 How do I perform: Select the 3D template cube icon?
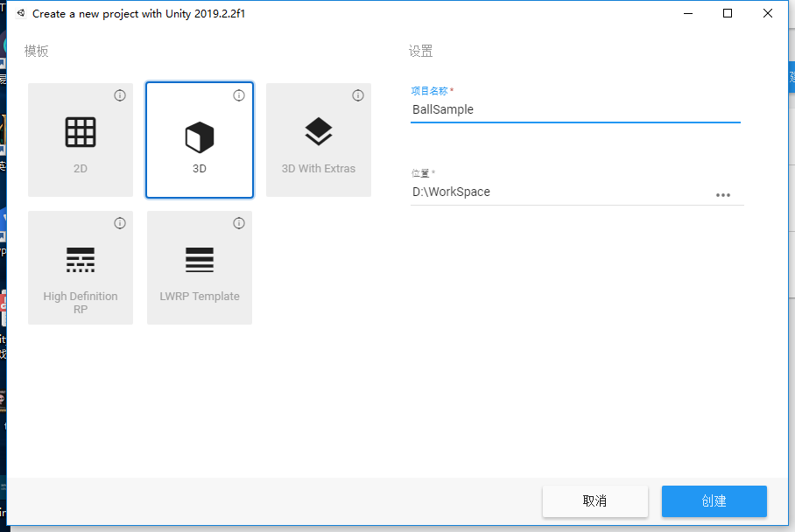(199, 131)
